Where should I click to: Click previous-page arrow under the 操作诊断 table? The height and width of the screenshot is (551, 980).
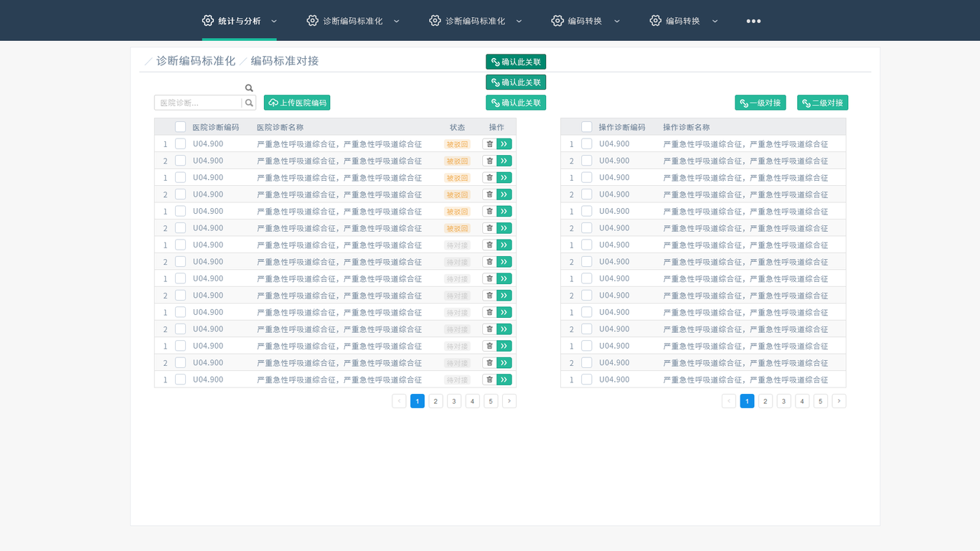(x=729, y=401)
